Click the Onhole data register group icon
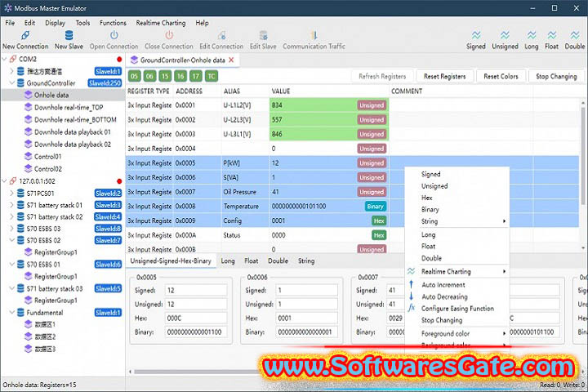The width and height of the screenshot is (588, 392). tap(28, 95)
